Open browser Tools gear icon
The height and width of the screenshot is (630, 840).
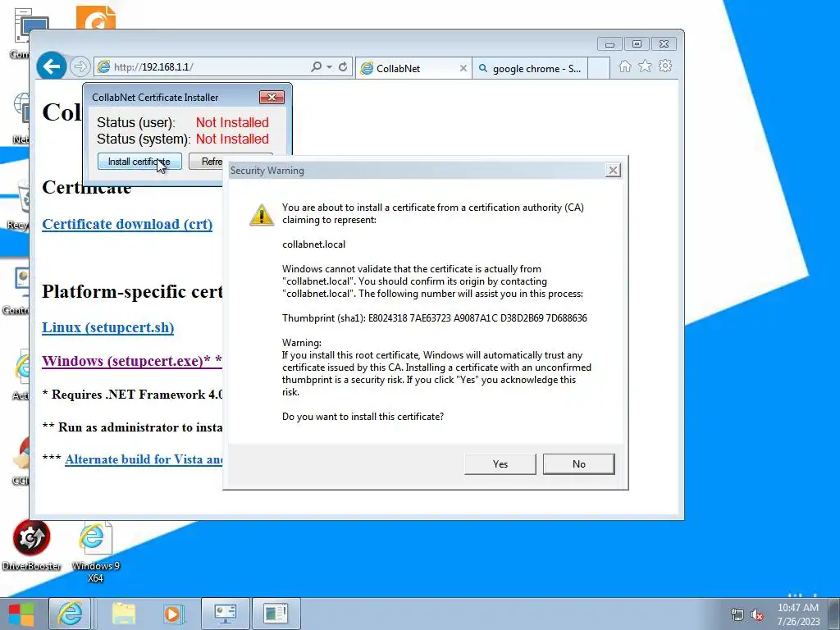tap(665, 66)
